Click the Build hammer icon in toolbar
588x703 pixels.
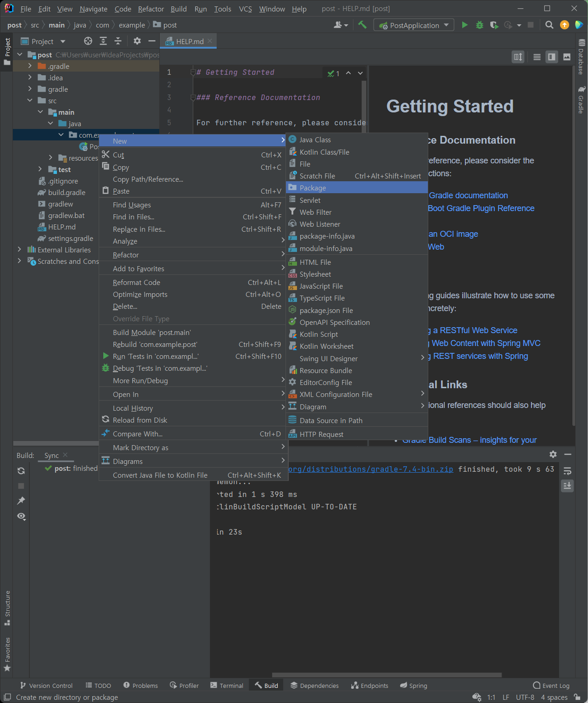[362, 25]
